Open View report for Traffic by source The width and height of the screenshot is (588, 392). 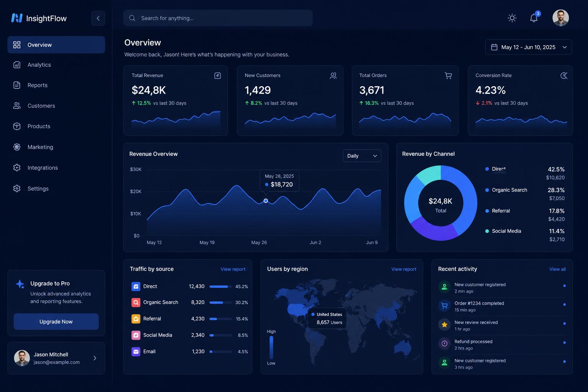coord(233,269)
